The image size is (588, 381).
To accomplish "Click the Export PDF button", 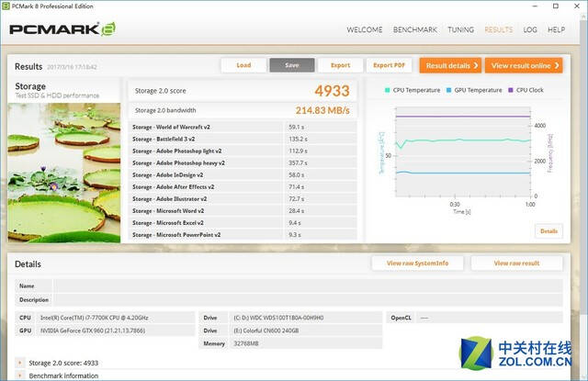I will [x=389, y=65].
